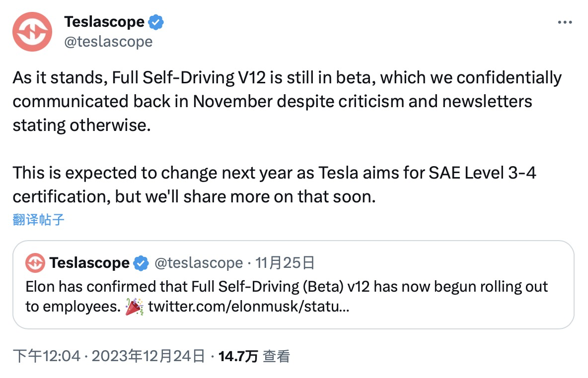The image size is (588, 378).
Task: Click the paragraph about SAE Level 3-4 certification
Action: click(x=274, y=185)
